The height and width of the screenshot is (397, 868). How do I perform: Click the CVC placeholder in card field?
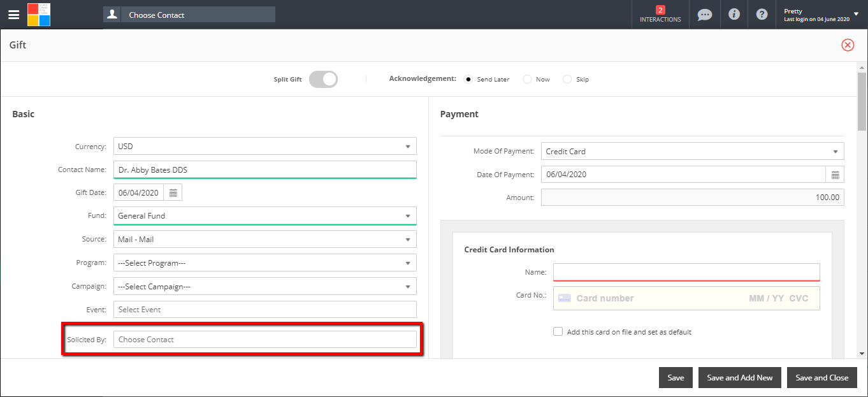[799, 298]
